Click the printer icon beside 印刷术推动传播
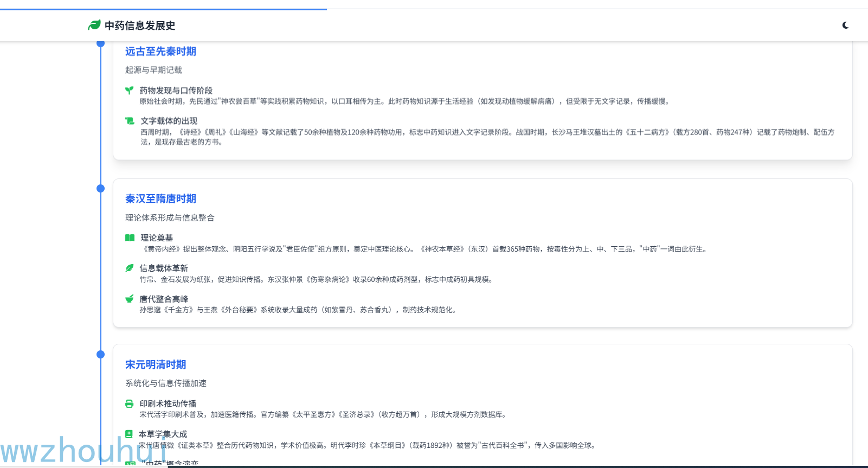The image size is (868, 468). coord(129,403)
